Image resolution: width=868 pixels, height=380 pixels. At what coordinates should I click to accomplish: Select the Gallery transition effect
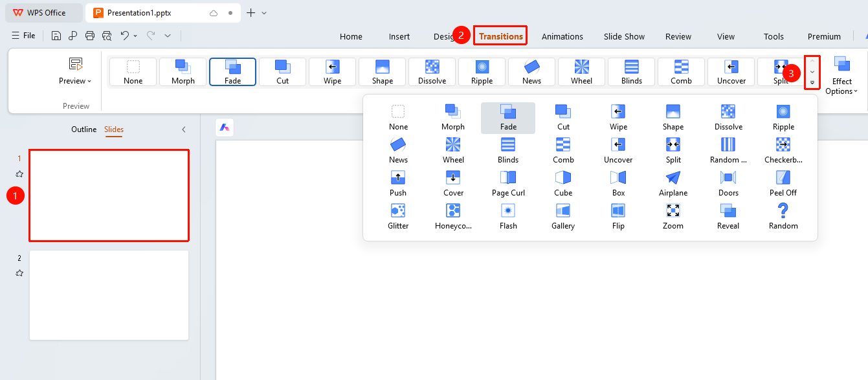point(563,216)
